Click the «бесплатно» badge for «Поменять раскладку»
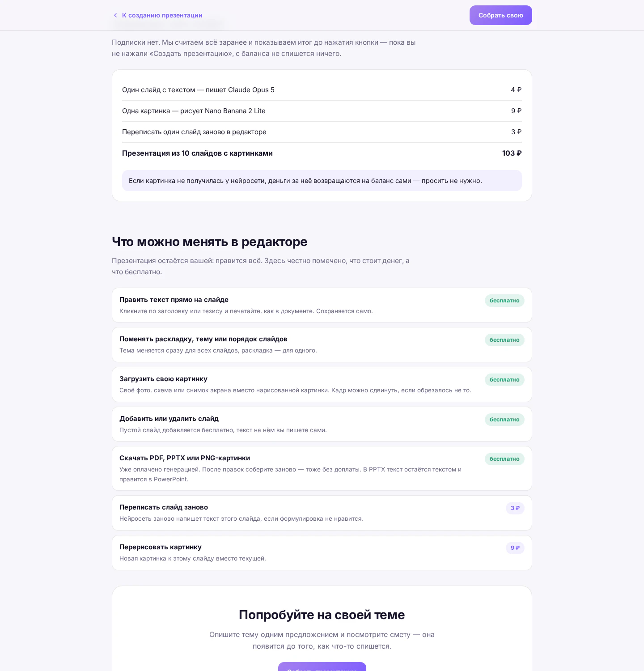Image resolution: width=644 pixels, height=671 pixels. coord(504,340)
